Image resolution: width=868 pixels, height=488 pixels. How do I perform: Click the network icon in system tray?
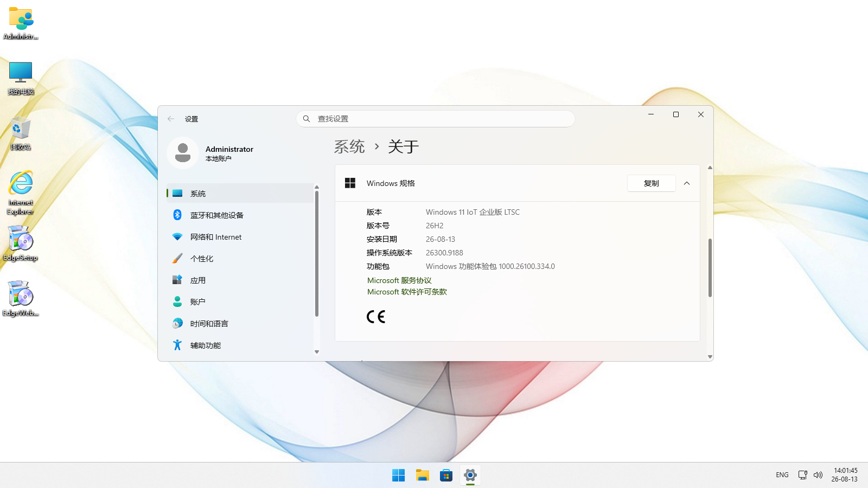803,475
